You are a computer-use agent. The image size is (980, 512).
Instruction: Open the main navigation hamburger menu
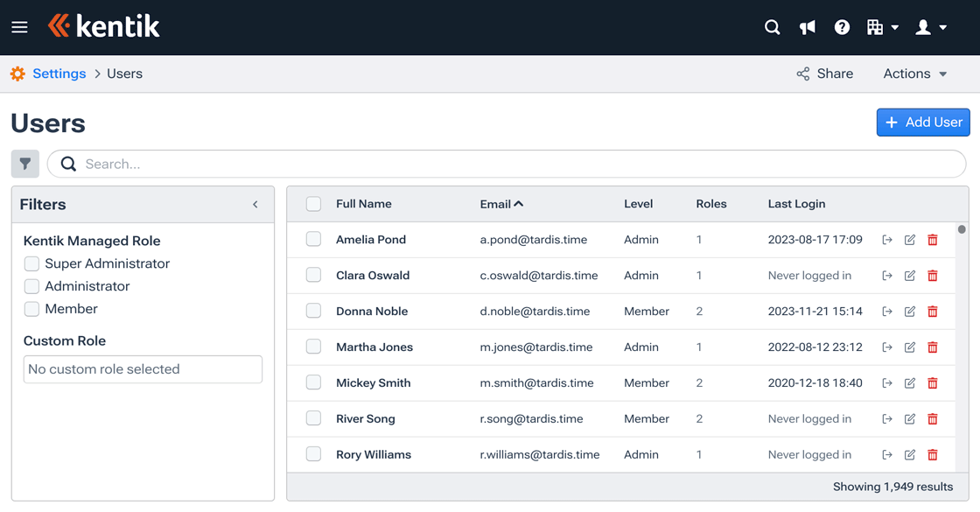pyautogui.click(x=19, y=27)
